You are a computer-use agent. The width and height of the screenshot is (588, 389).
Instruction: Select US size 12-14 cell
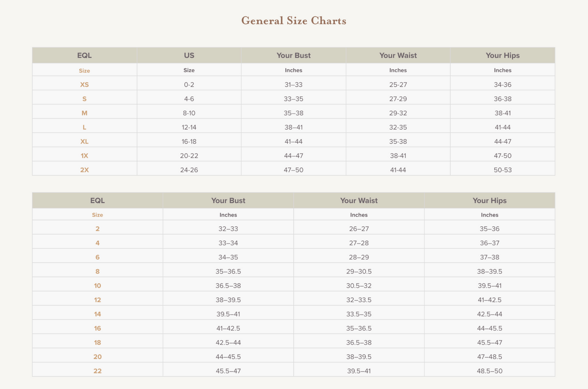[189, 127]
